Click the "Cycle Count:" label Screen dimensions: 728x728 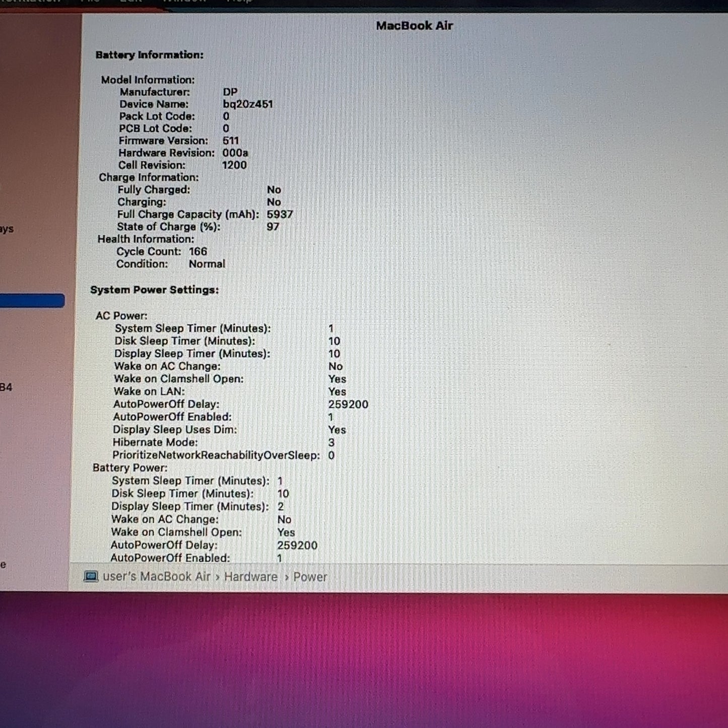point(149,251)
